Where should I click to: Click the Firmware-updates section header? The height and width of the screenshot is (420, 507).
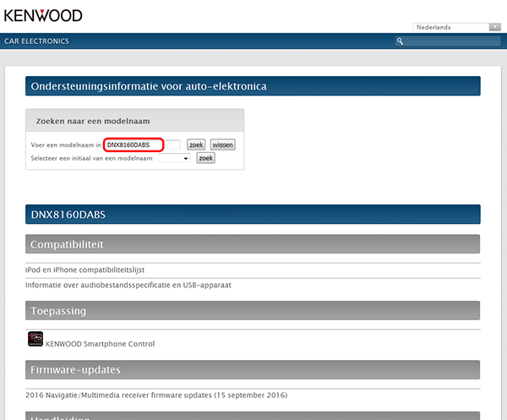pyautogui.click(x=253, y=370)
